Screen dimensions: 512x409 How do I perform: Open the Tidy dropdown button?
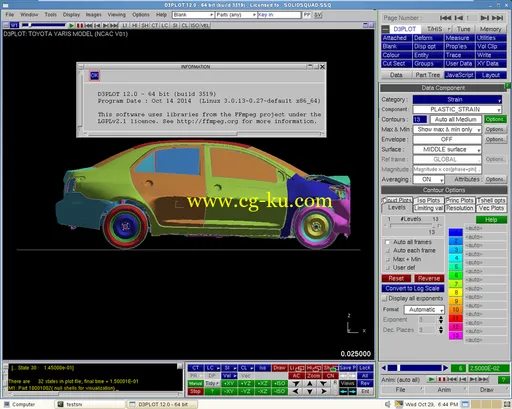(211, 383)
